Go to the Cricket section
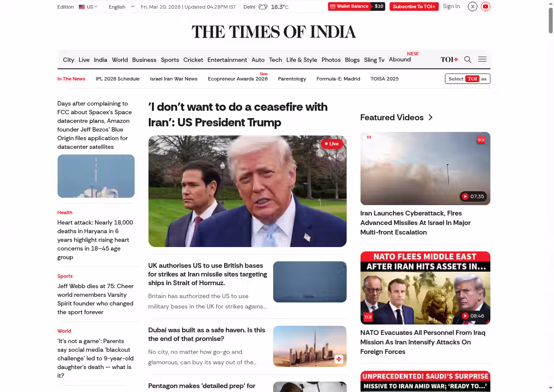 (193, 60)
